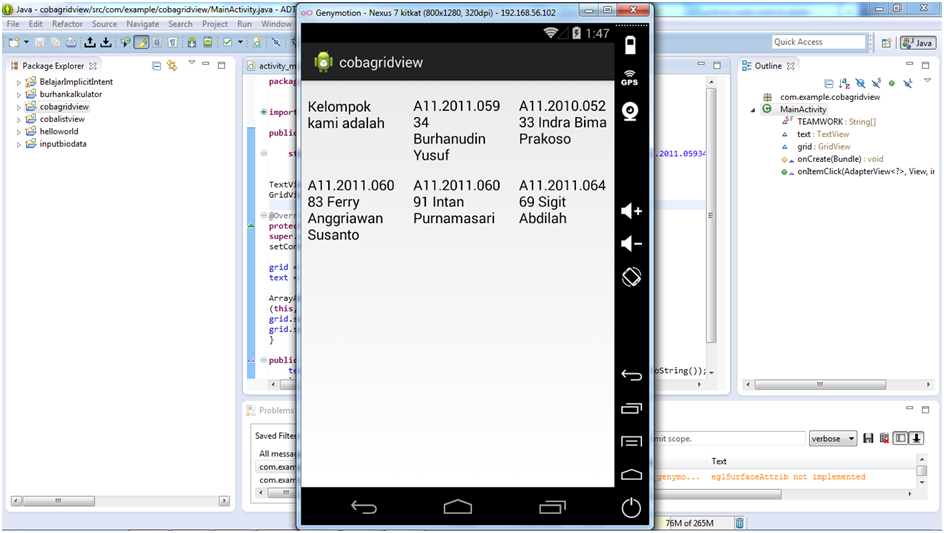Image resolution: width=944 pixels, height=533 pixels.
Task: Expand the helloworld project
Action: [x=19, y=132]
